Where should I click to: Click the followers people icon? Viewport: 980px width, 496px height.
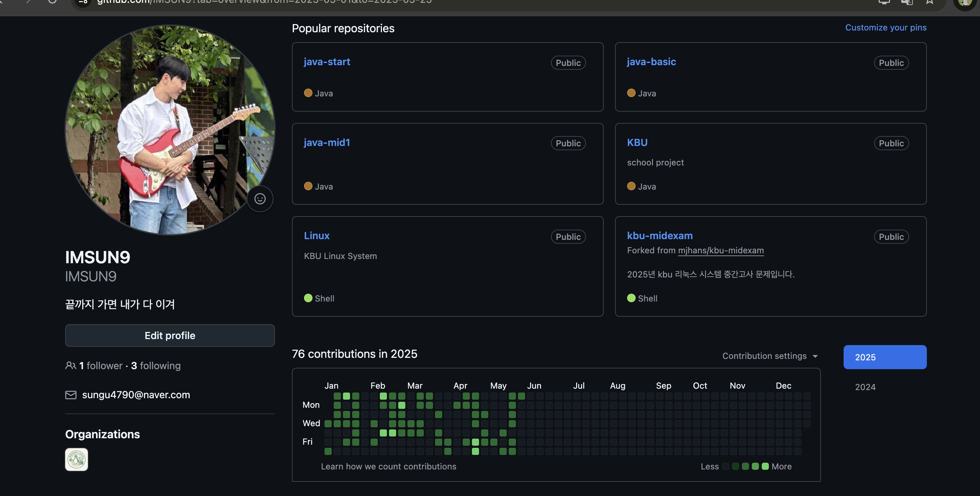71,366
